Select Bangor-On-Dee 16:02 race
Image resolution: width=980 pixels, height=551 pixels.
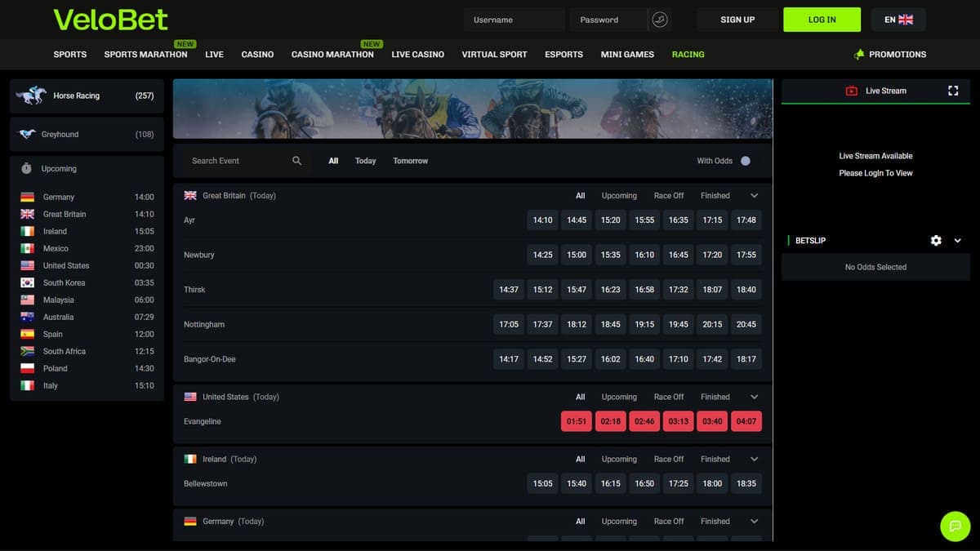(x=611, y=359)
